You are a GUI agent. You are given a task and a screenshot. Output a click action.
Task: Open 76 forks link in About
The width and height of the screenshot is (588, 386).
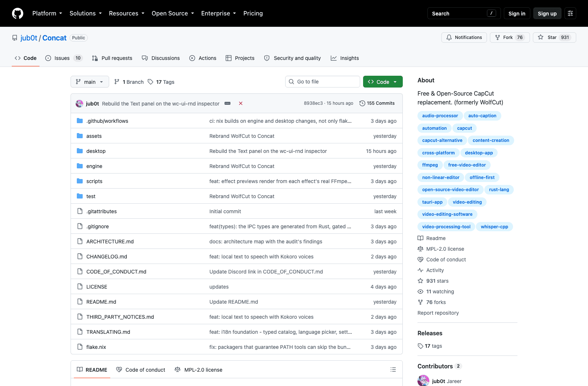click(432, 302)
